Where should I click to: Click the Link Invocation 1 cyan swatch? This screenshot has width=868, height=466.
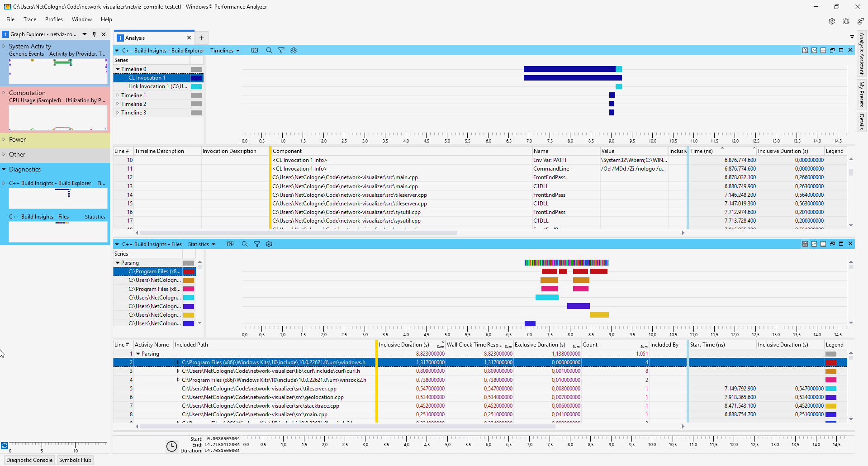tap(196, 87)
